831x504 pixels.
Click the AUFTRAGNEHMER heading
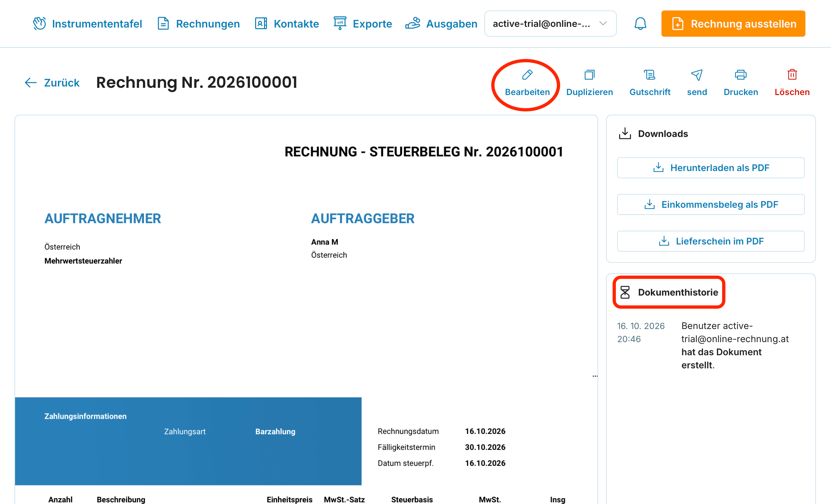click(x=103, y=219)
